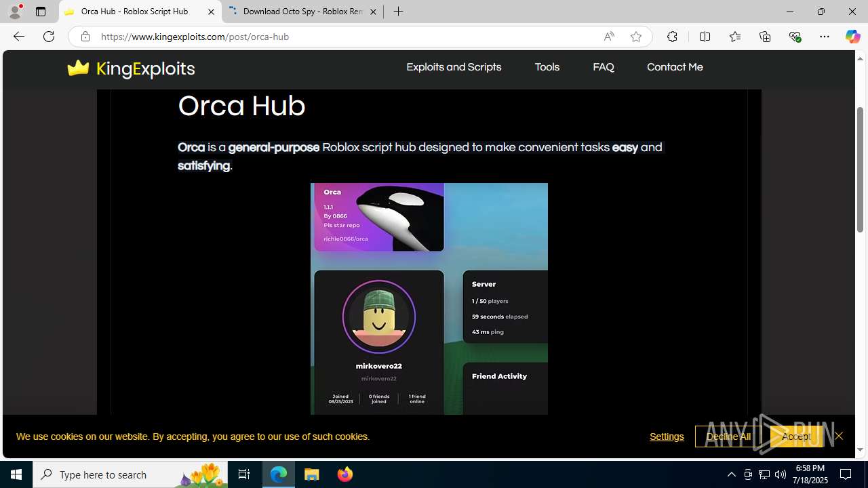This screenshot has height=488, width=868.
Task: Open Microsoft Edge taskbar icon
Action: (x=279, y=474)
